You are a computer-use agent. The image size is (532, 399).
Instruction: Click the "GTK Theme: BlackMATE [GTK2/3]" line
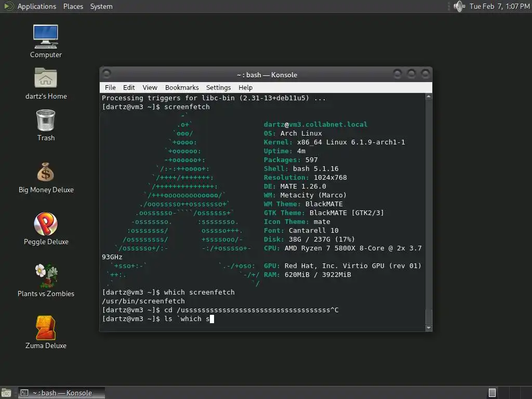coord(324,212)
